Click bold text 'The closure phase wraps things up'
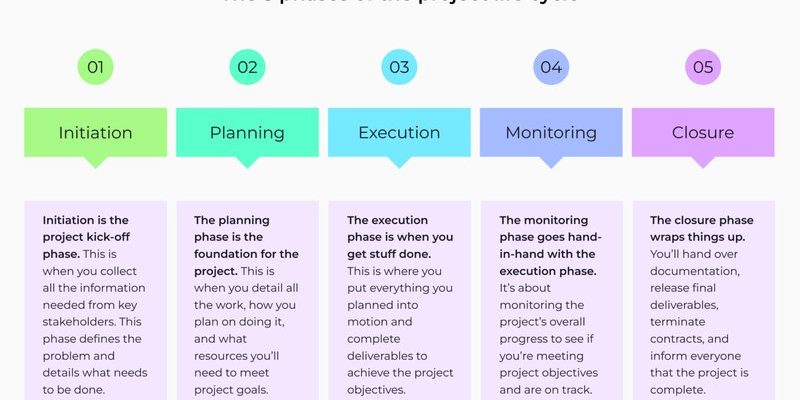Screen dimensions: 800x400 pyautogui.click(x=702, y=229)
